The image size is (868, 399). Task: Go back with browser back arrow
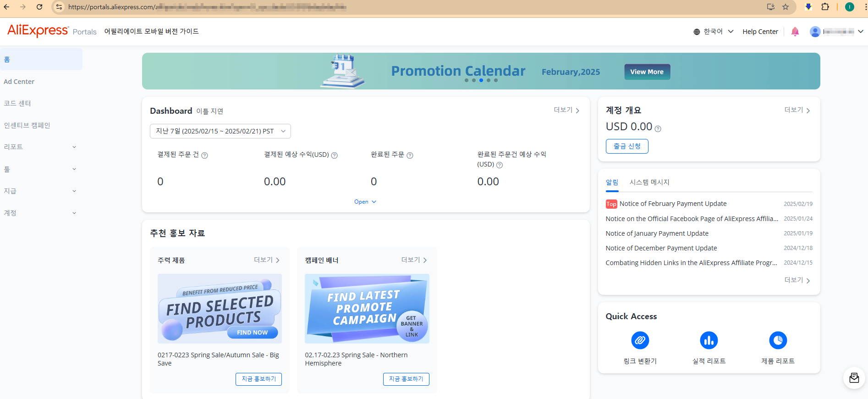(x=6, y=7)
